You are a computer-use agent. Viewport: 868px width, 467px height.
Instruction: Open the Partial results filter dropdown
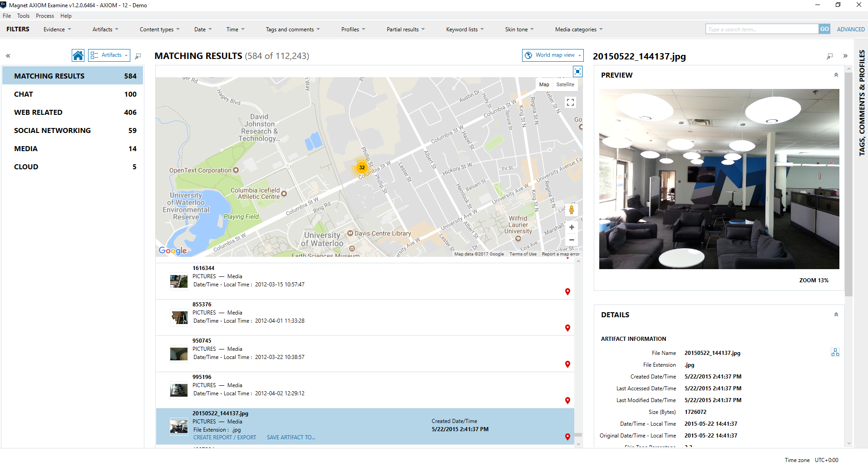(405, 29)
